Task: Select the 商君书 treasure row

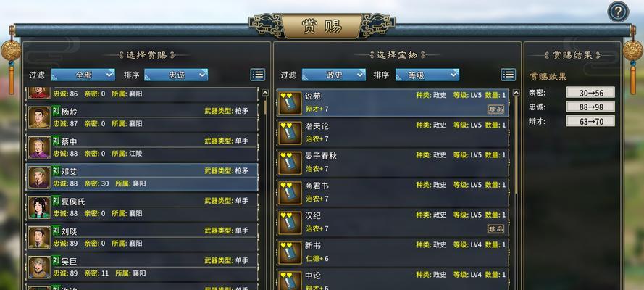Action: (393, 193)
